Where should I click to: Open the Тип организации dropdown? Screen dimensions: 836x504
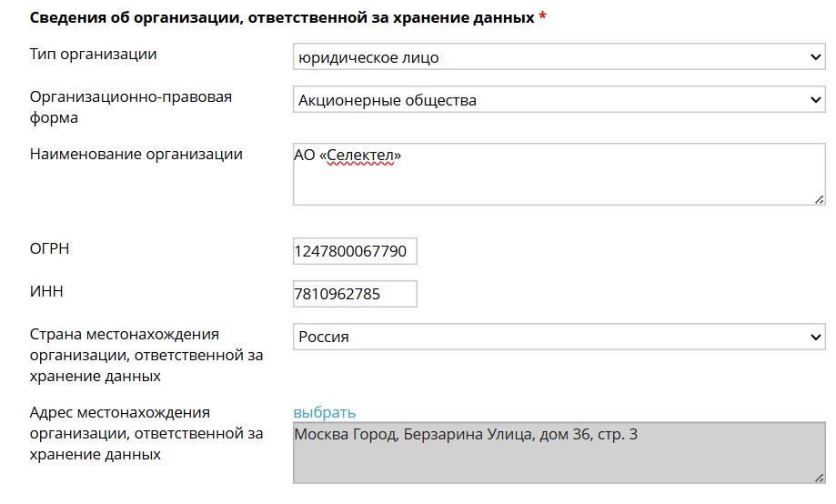[x=559, y=56]
